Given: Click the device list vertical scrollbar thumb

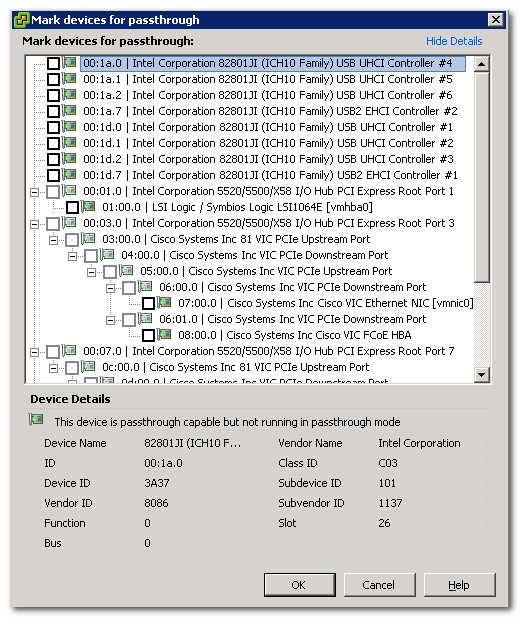Looking at the screenshot, I should 481,177.
